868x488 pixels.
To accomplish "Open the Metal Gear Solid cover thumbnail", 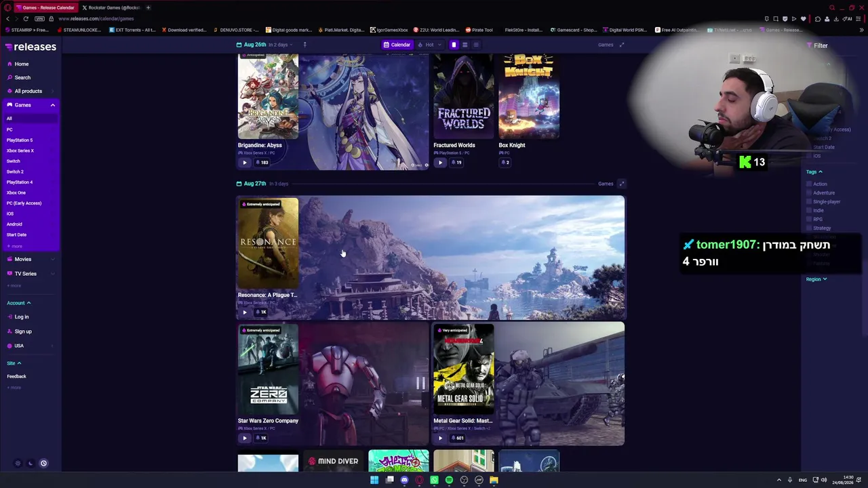I will [464, 369].
